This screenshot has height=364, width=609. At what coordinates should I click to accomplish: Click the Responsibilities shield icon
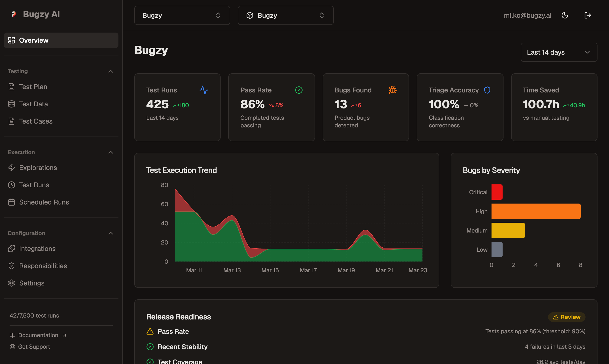pyautogui.click(x=12, y=266)
